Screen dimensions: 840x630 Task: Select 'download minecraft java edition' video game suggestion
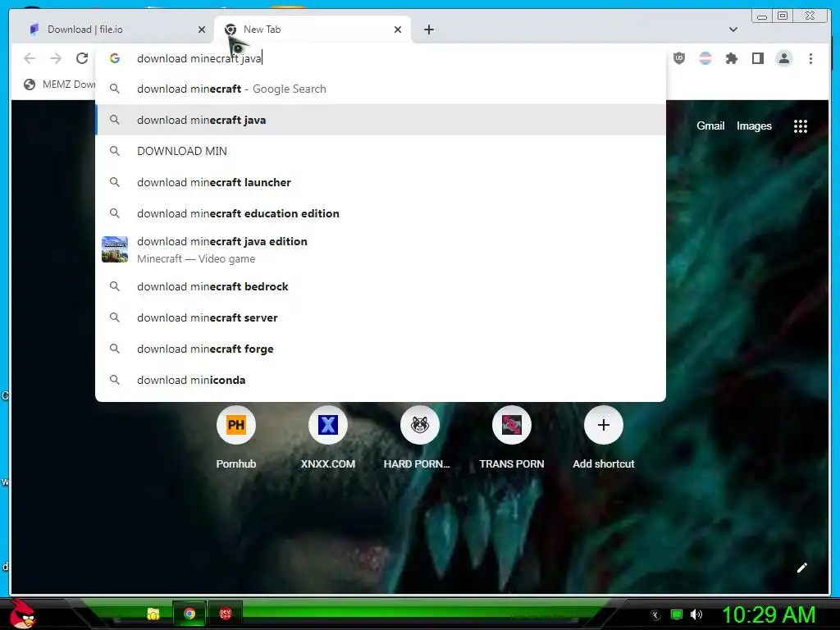(x=381, y=249)
